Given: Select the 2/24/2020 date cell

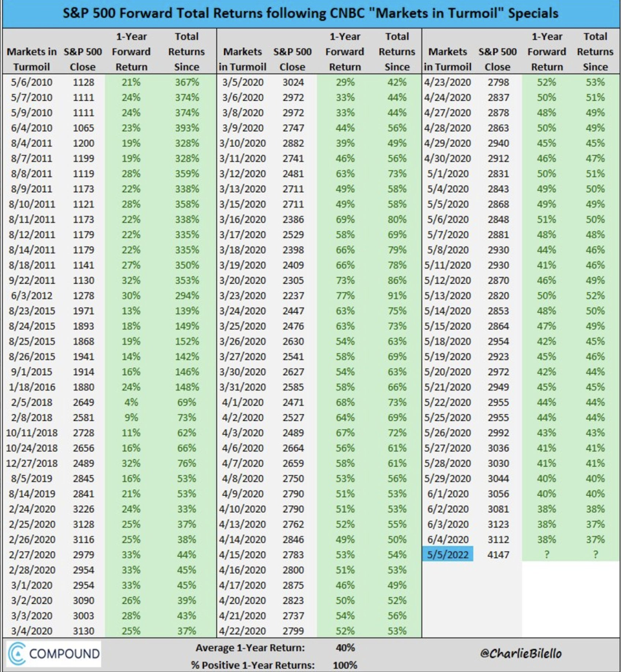Looking at the screenshot, I should (x=32, y=509).
